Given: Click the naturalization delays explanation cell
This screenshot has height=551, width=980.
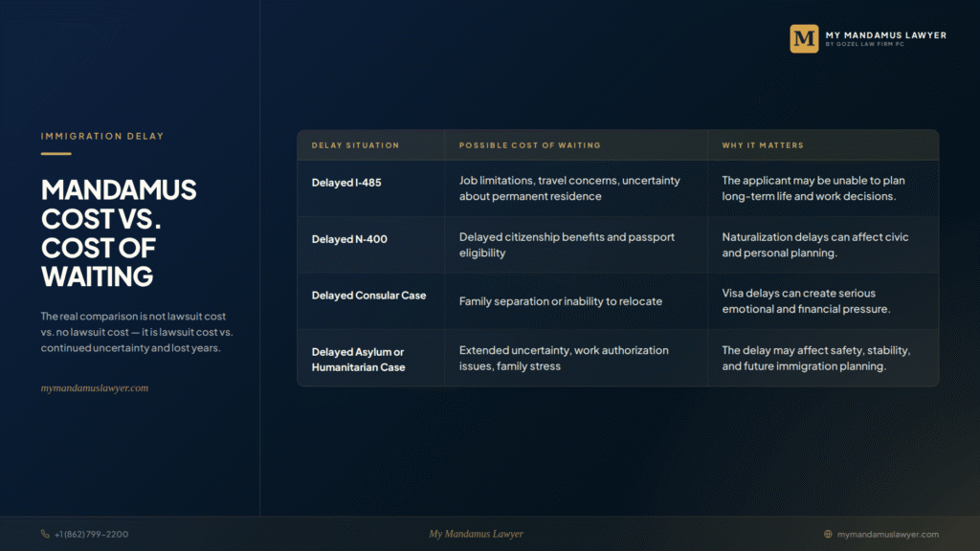Looking at the screenshot, I should (815, 245).
